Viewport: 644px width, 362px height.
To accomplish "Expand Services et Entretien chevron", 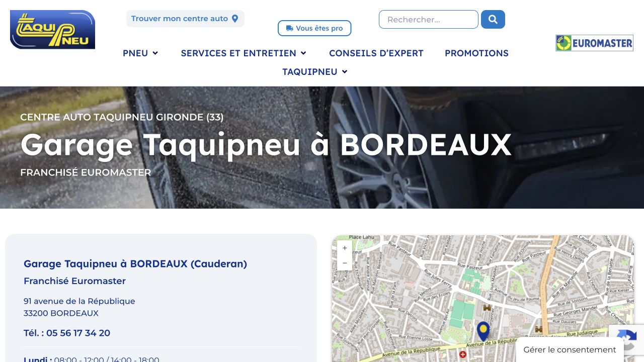I will click(303, 53).
